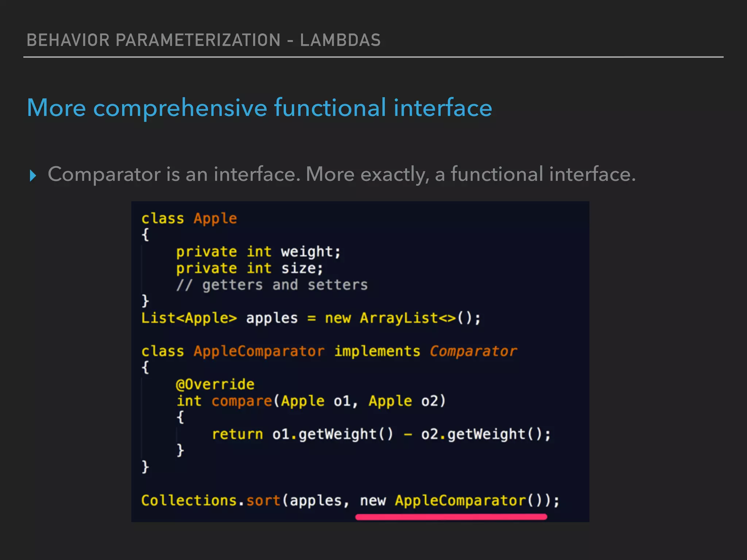Click the line 'private int weight;'
Viewport: 747px width, 560px height.
[258, 252]
